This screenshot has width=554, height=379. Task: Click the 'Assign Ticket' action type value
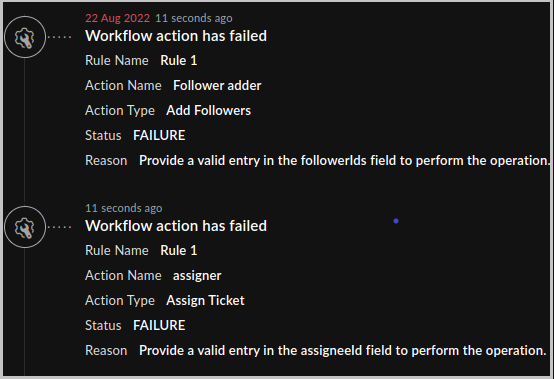click(205, 301)
